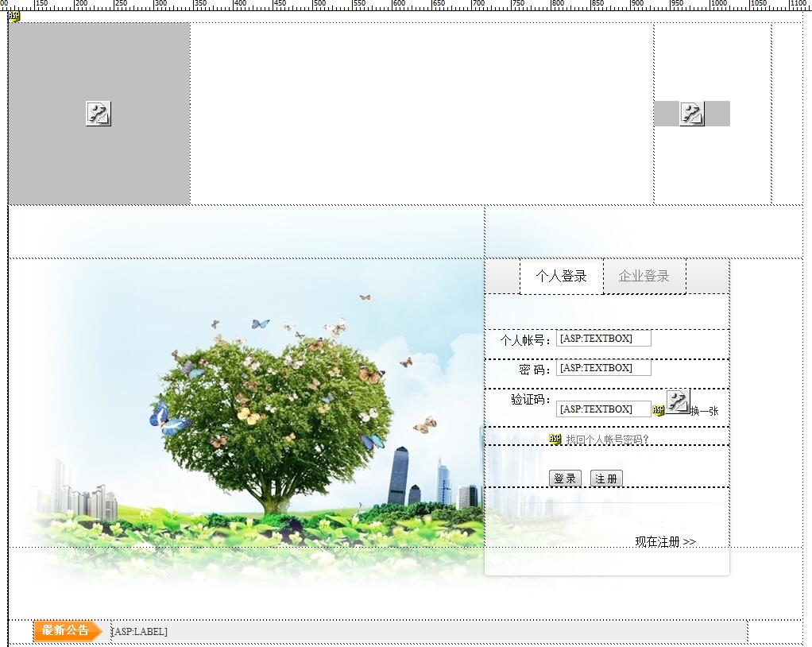Open the 找回个人帐号密码? link
This screenshot has height=647, width=812.
click(x=607, y=440)
